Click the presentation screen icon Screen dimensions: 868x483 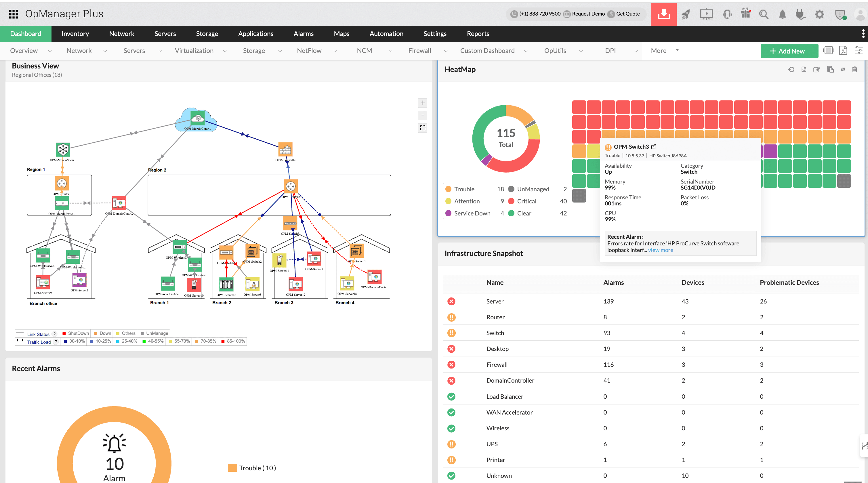(706, 14)
